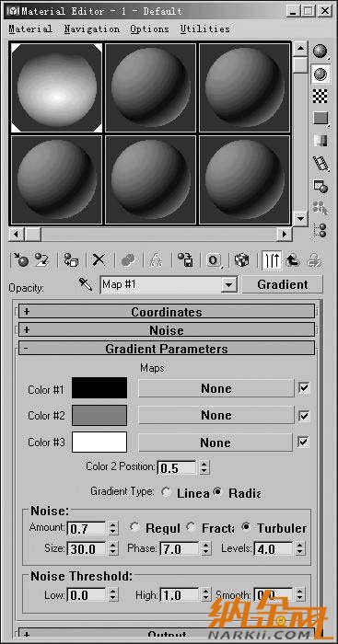Click Put Material to Scene icon
The width and height of the screenshot is (338, 644).
(41, 260)
